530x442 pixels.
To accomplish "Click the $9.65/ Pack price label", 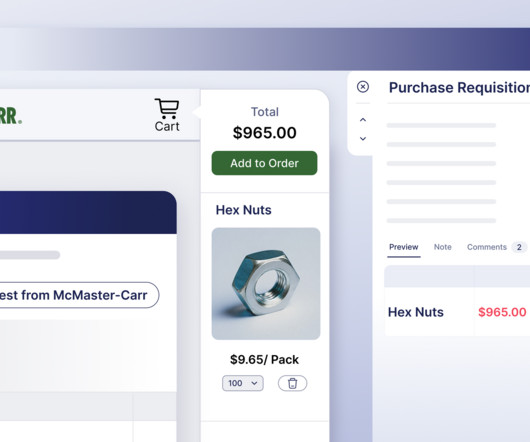I will point(264,360).
